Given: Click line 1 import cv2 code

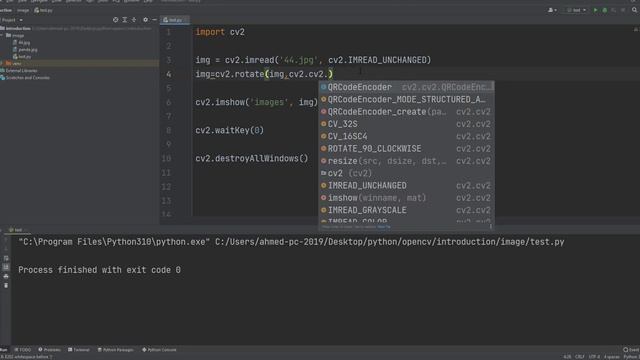Looking at the screenshot, I should [220, 32].
